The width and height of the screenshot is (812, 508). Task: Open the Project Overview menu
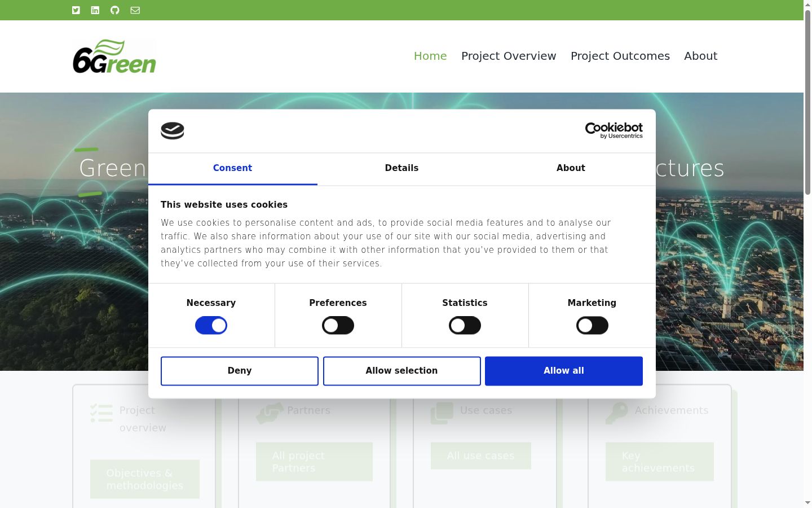pyautogui.click(x=509, y=56)
